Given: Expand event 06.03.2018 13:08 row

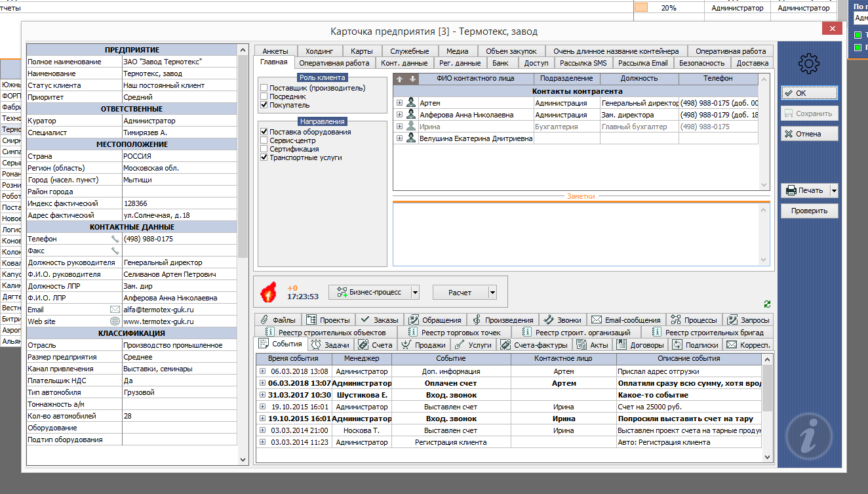Looking at the screenshot, I should click(262, 371).
